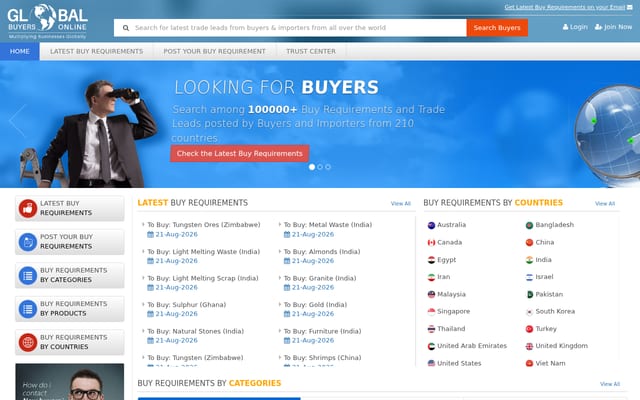
Task: Open To Buy: Almonds (India) listing
Action: [322, 251]
